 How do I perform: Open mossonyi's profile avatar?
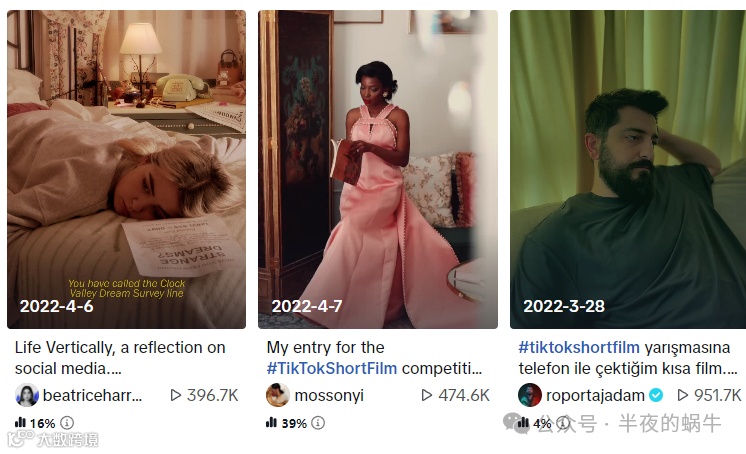click(278, 395)
